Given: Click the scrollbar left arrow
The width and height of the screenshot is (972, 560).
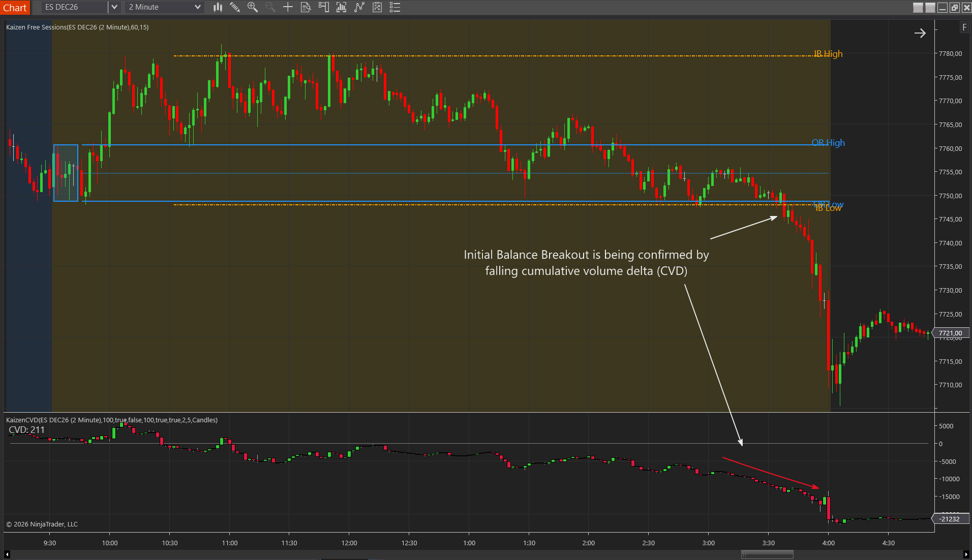Looking at the screenshot, I should [x=7, y=554].
